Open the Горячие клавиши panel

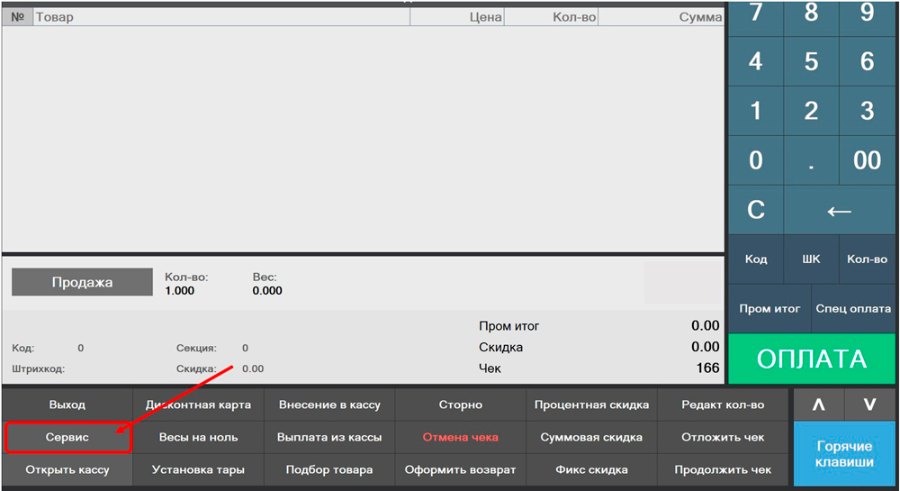click(844, 454)
